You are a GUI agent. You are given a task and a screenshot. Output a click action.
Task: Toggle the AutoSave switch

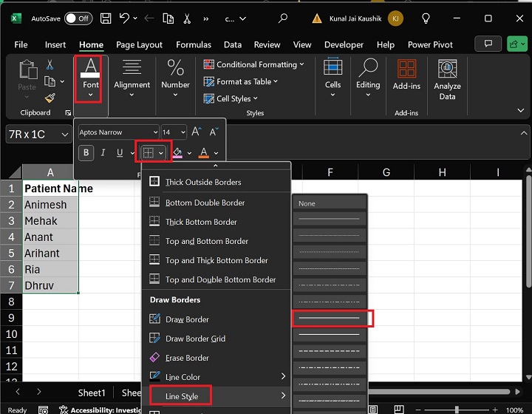point(78,18)
